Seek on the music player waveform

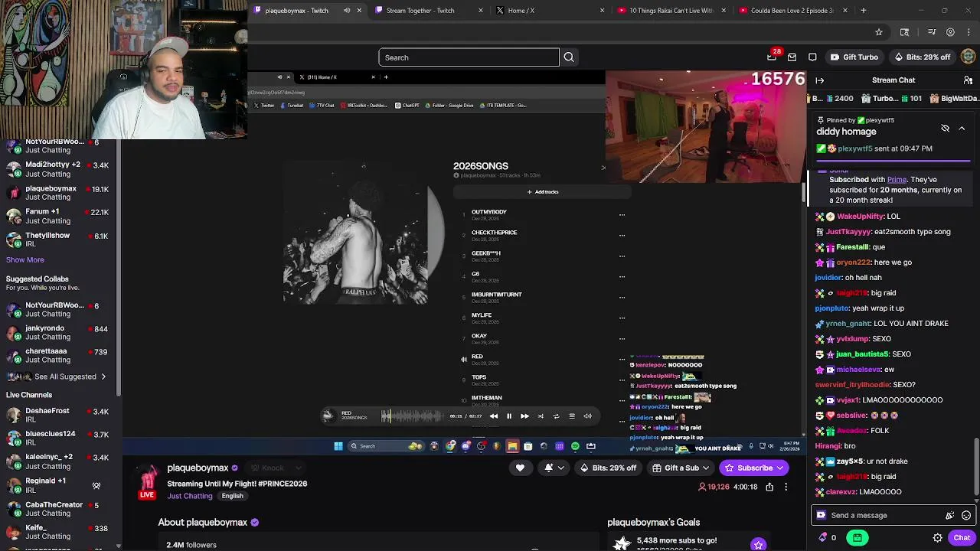pos(412,416)
